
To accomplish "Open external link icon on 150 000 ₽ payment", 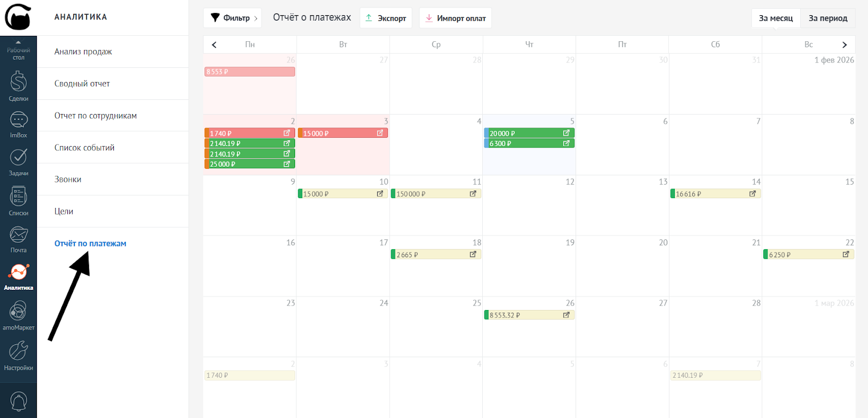I will click(x=473, y=194).
